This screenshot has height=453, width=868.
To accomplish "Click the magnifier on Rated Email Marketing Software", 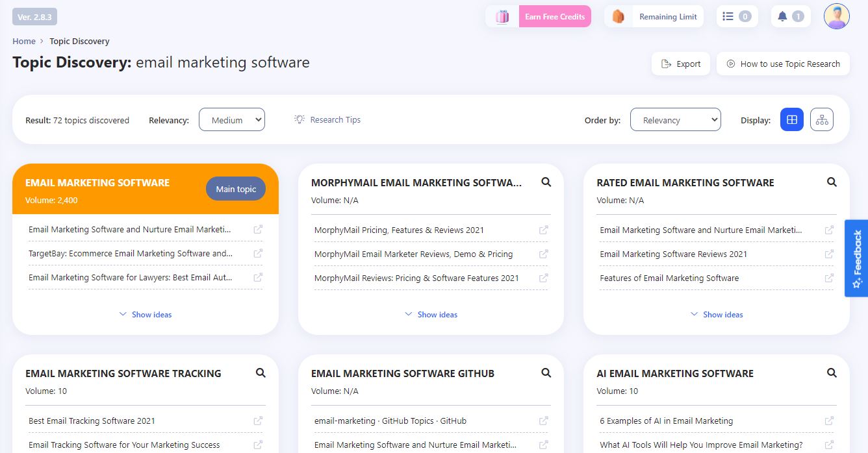I will click(x=832, y=182).
